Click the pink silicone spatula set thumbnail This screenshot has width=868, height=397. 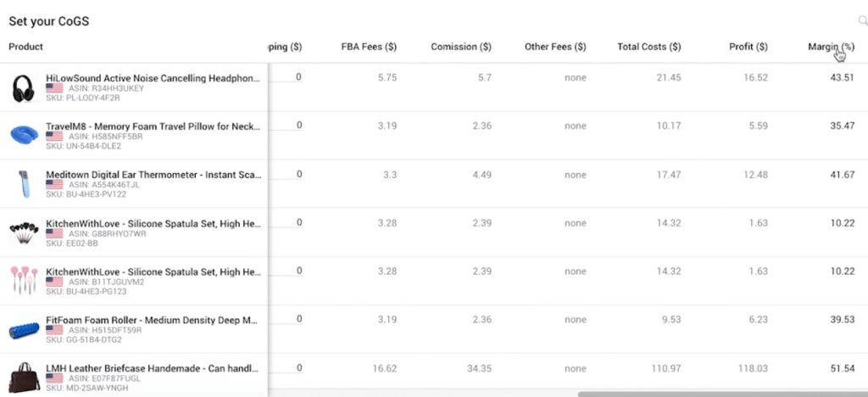24,280
